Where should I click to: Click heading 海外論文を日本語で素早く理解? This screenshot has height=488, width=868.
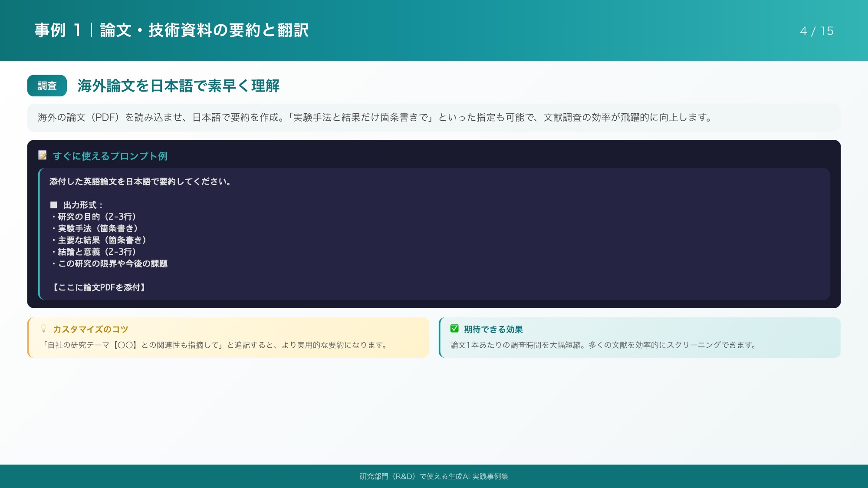pyautogui.click(x=178, y=86)
